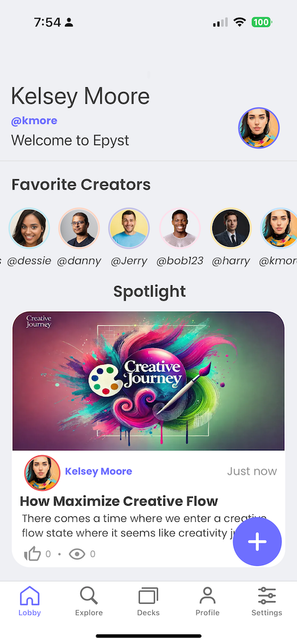Screen dimensions: 297x644
Task: Tap Kelsey Moore header profile picture
Action: (x=259, y=128)
